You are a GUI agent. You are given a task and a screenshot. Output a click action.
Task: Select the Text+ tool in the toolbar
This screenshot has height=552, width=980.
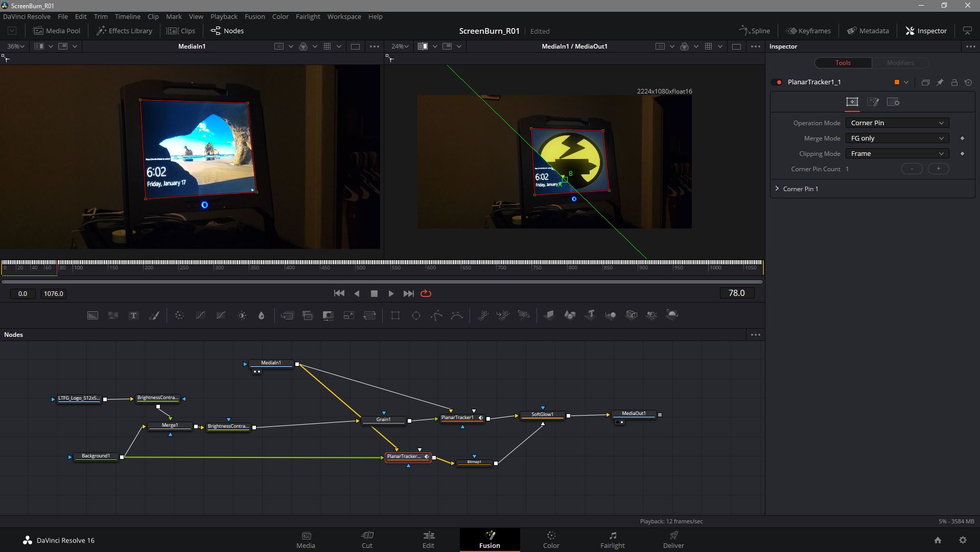pyautogui.click(x=133, y=315)
